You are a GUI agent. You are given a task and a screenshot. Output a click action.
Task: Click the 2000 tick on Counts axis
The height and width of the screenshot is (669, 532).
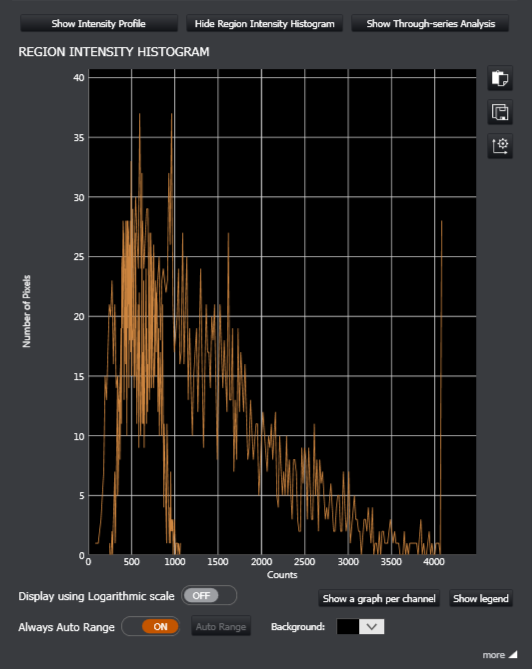tap(261, 561)
